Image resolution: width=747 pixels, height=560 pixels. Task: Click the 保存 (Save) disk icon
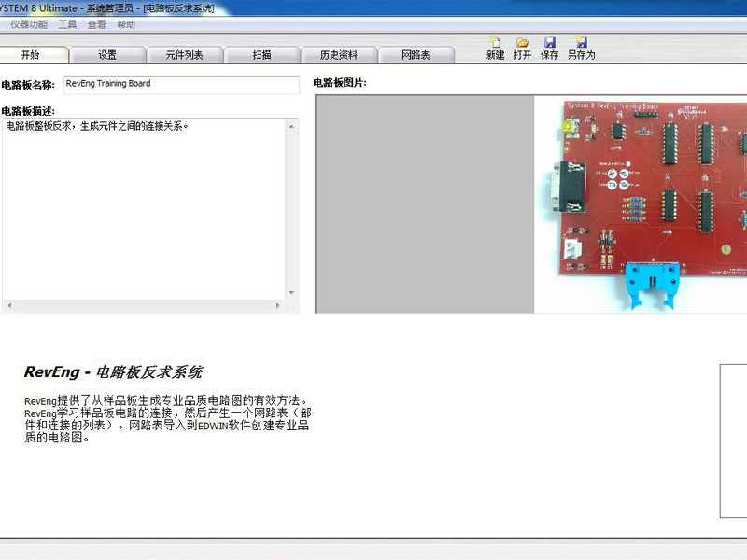[x=549, y=49]
